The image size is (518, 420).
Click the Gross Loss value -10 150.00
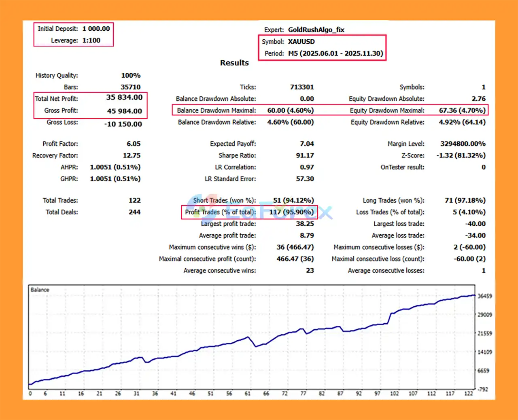pos(123,124)
